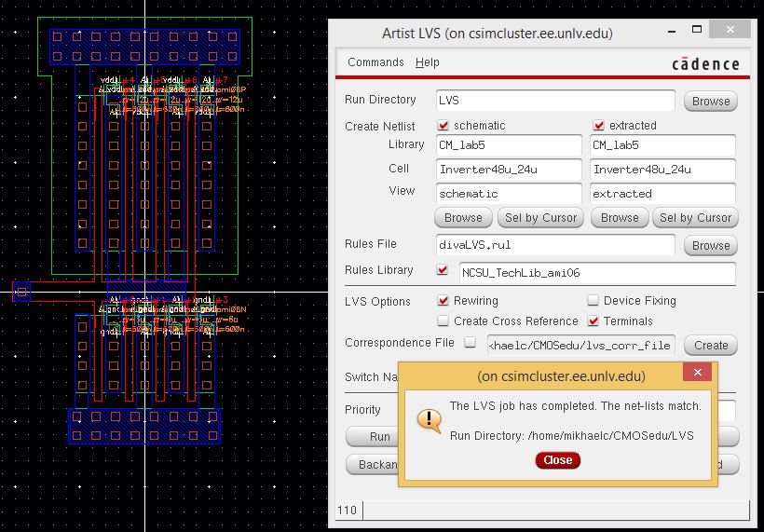Click the Close button in LVS dialog
This screenshot has width=764, height=532.
[x=557, y=460]
